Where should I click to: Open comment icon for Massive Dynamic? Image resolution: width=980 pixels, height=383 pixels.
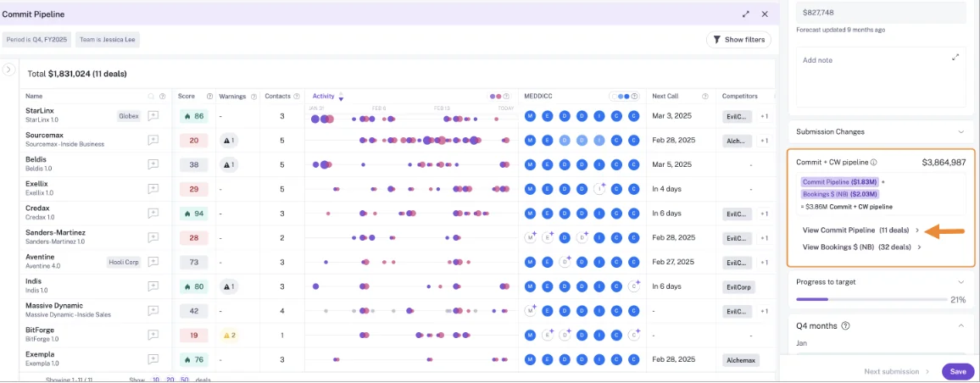153,310
